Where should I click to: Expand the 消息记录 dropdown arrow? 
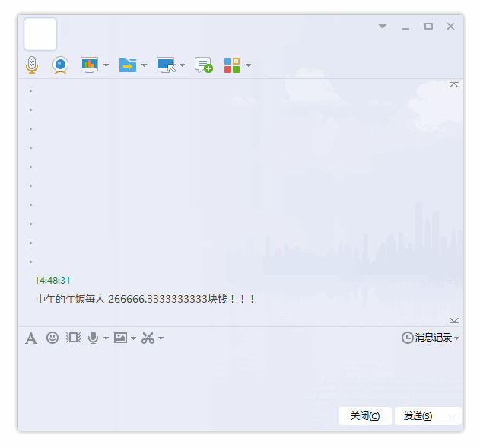coord(456,338)
